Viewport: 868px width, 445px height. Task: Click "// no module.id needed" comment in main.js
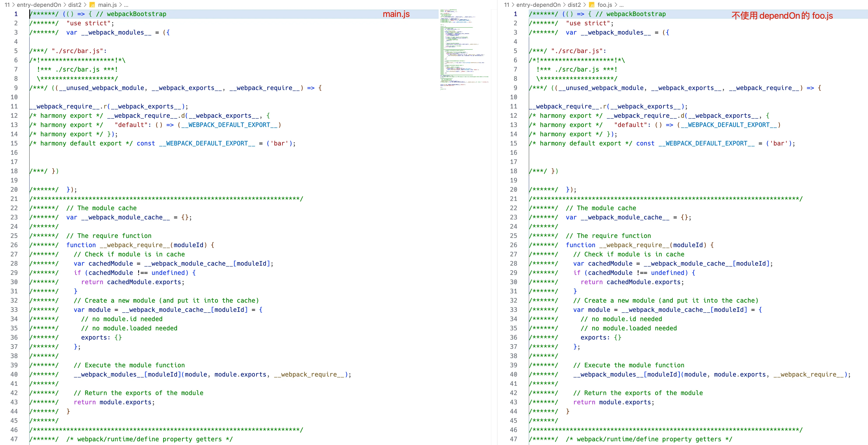click(x=122, y=319)
